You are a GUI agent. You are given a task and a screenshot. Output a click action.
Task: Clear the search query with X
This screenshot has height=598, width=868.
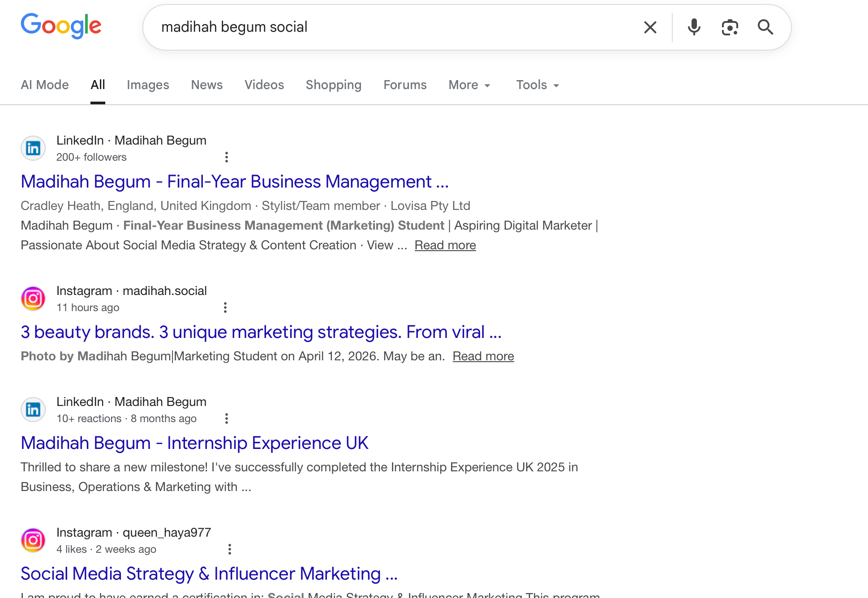(x=650, y=27)
